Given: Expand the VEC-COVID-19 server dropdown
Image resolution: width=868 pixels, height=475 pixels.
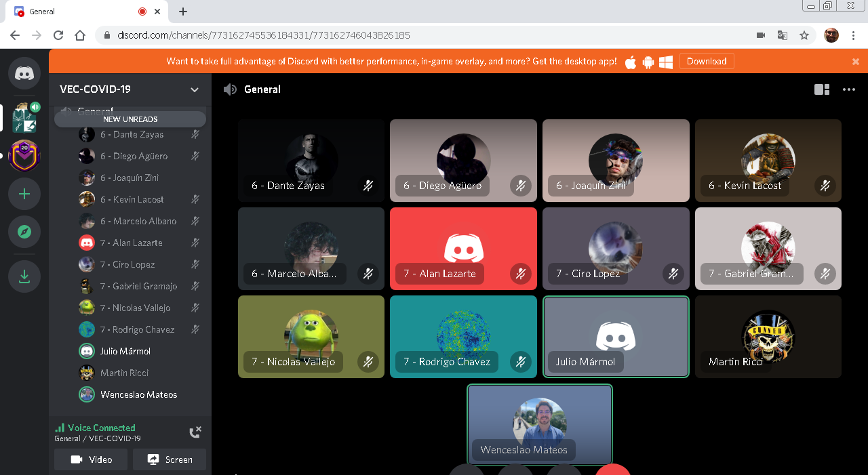Looking at the screenshot, I should 195,89.
